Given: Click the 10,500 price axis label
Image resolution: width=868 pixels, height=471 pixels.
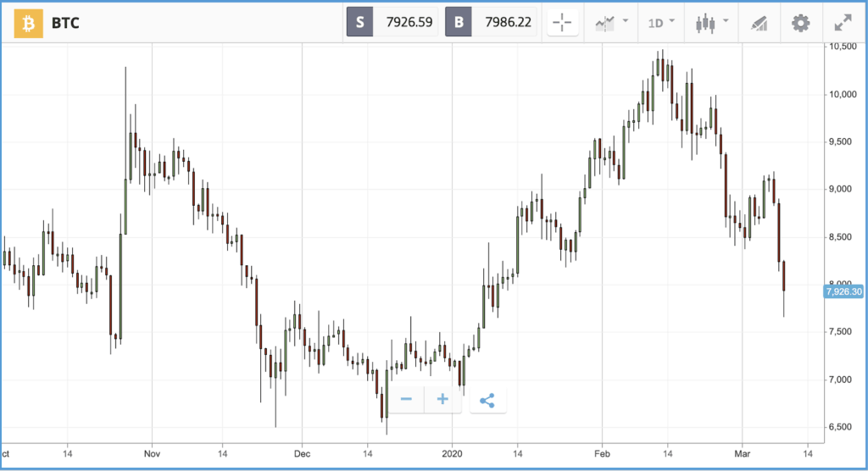Looking at the screenshot, I should (x=843, y=47).
